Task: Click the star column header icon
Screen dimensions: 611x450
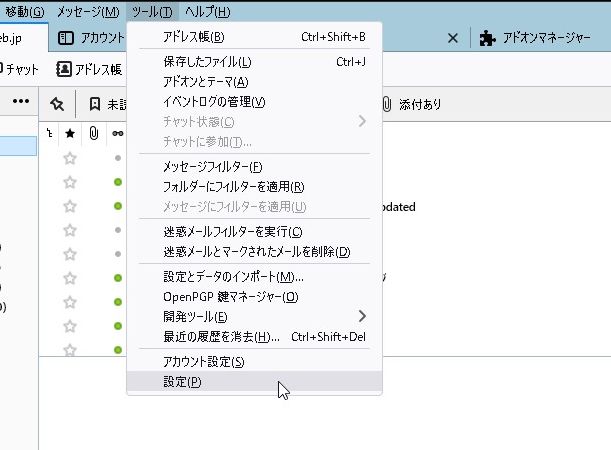Action: pyautogui.click(x=70, y=132)
